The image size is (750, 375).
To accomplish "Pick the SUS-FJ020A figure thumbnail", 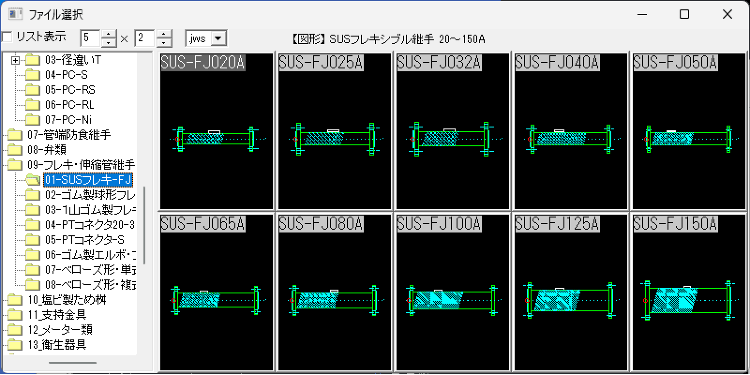I will (217, 131).
